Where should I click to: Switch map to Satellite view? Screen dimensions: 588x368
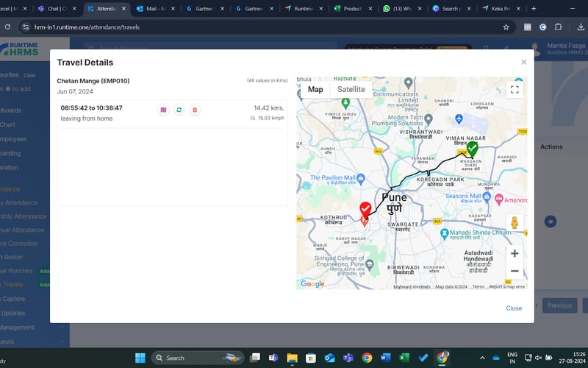coord(351,89)
